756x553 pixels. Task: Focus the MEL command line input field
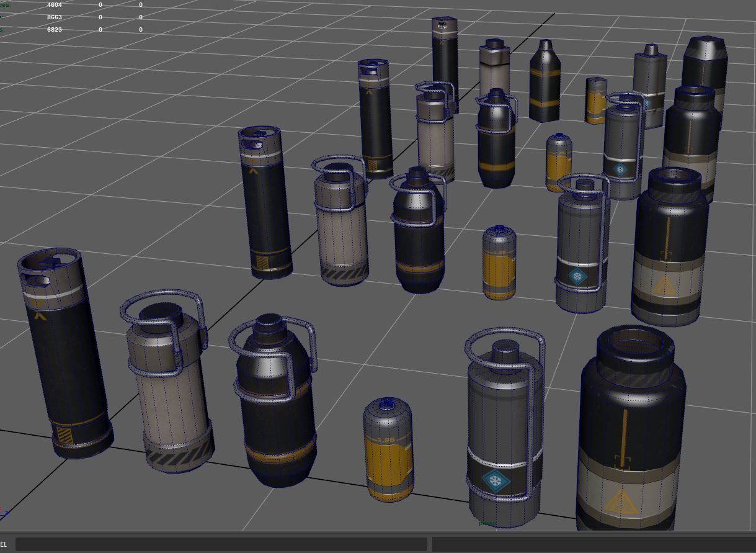tap(221, 544)
